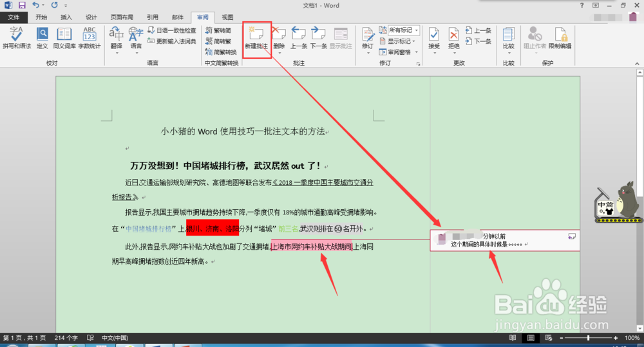Open the 翻译 translate tool
Screen dimensions: 644x347
tap(117, 40)
